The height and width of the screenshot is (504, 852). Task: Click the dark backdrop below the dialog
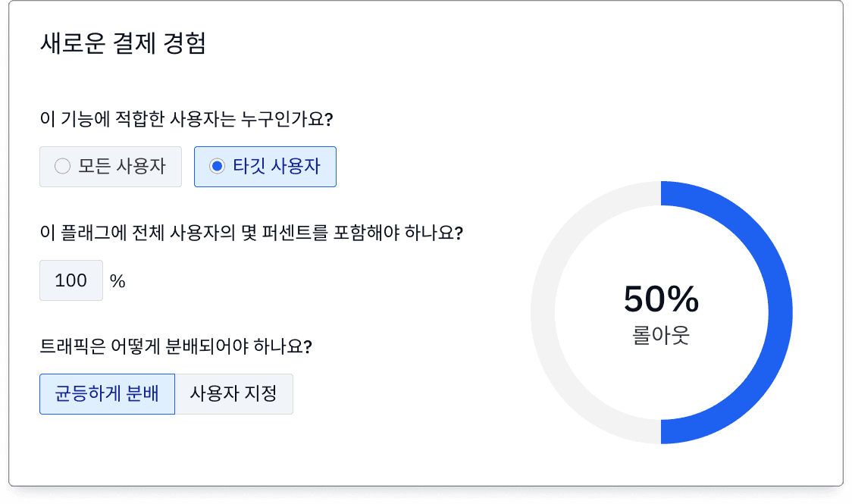tap(426, 496)
